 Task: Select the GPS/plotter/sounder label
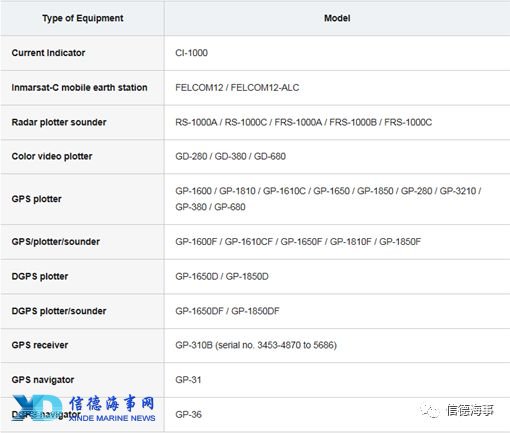[x=56, y=241]
